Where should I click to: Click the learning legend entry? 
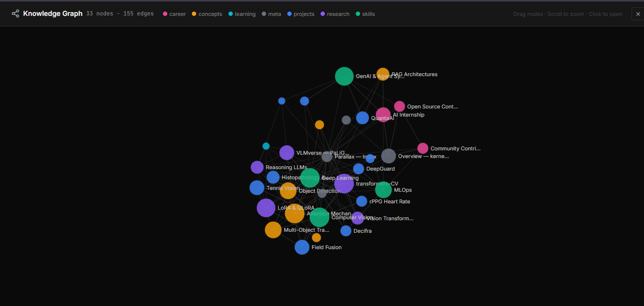[242, 14]
